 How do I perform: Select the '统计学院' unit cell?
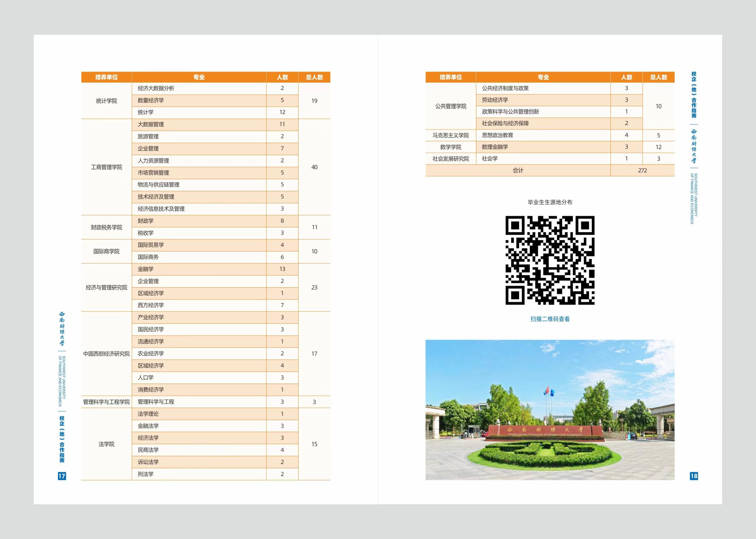pos(106,101)
